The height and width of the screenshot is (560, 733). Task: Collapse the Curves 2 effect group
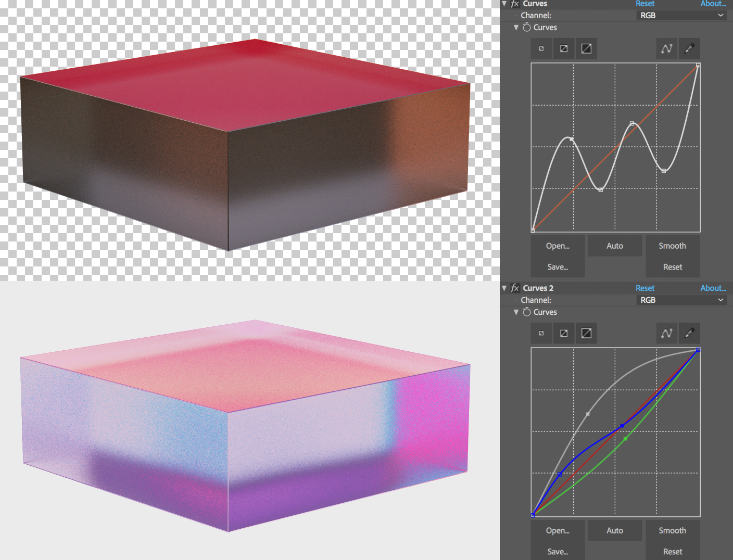click(504, 288)
